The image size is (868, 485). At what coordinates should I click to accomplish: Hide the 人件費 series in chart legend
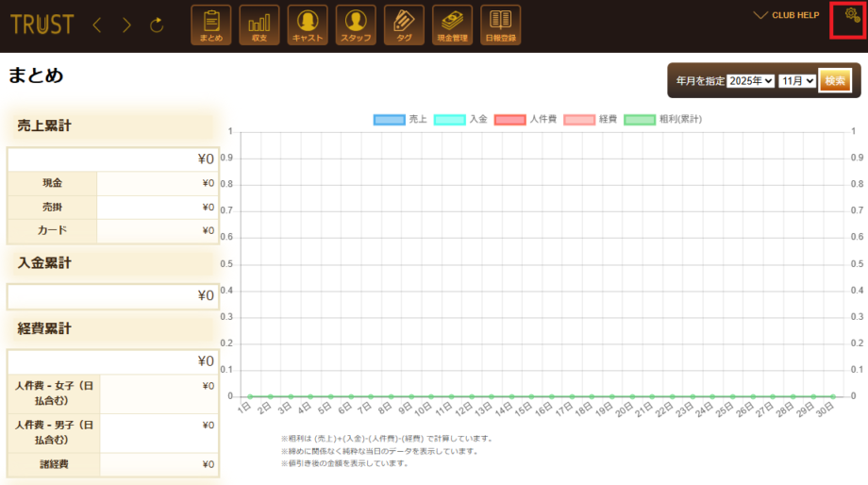click(523, 120)
